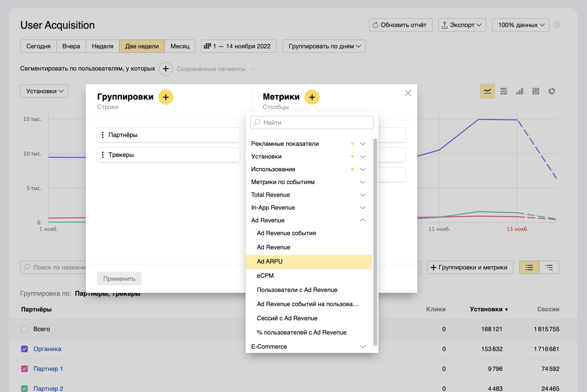The image size is (587, 392).
Task: Switch to the Месяц period tab
Action: [x=180, y=46]
